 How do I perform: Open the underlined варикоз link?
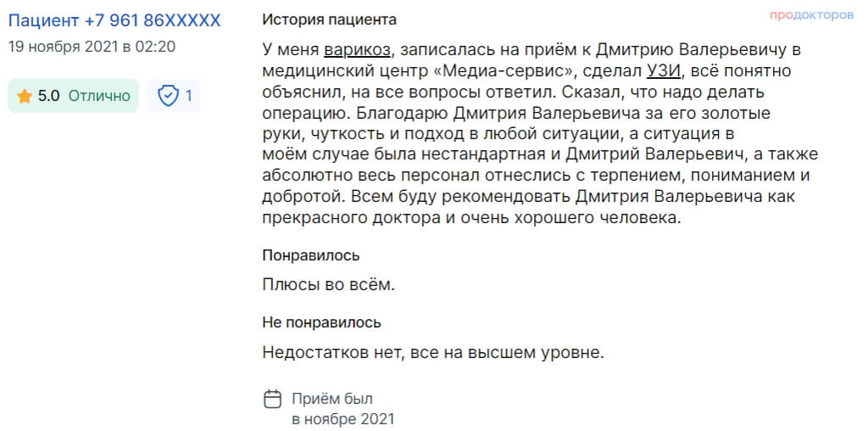point(359,50)
